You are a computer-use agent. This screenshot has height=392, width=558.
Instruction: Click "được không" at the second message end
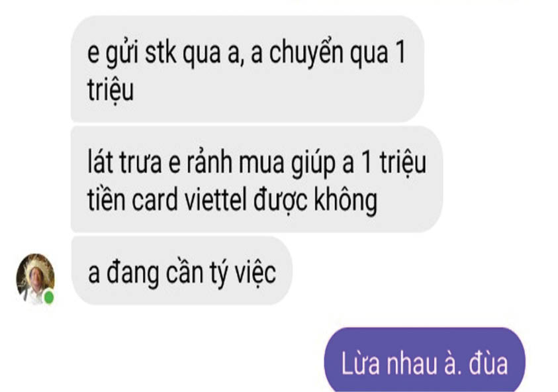(x=315, y=201)
